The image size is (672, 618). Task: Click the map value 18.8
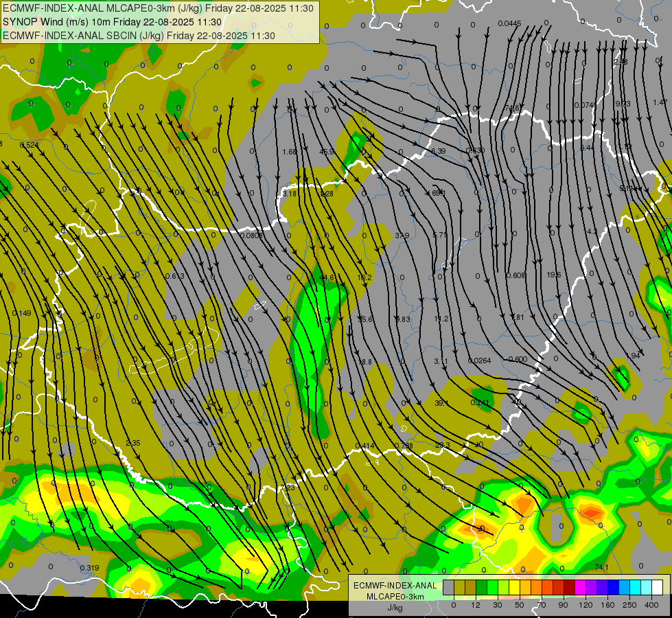pyautogui.click(x=365, y=363)
